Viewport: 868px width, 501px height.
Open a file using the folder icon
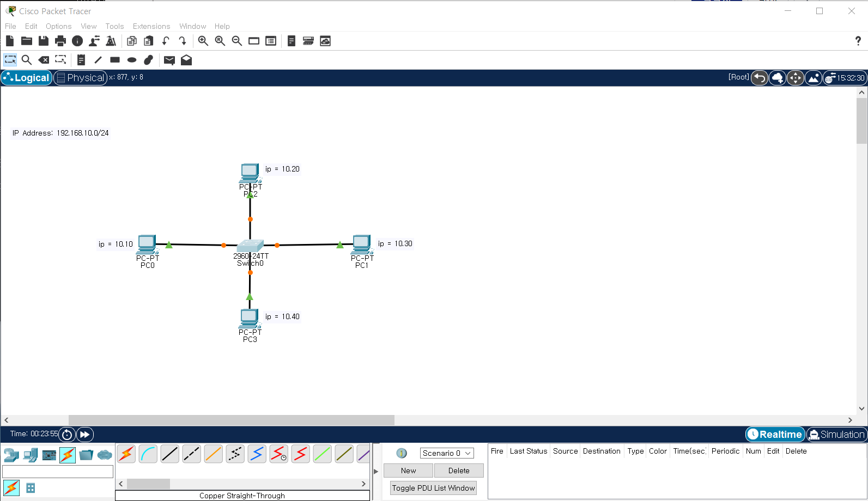click(x=27, y=41)
